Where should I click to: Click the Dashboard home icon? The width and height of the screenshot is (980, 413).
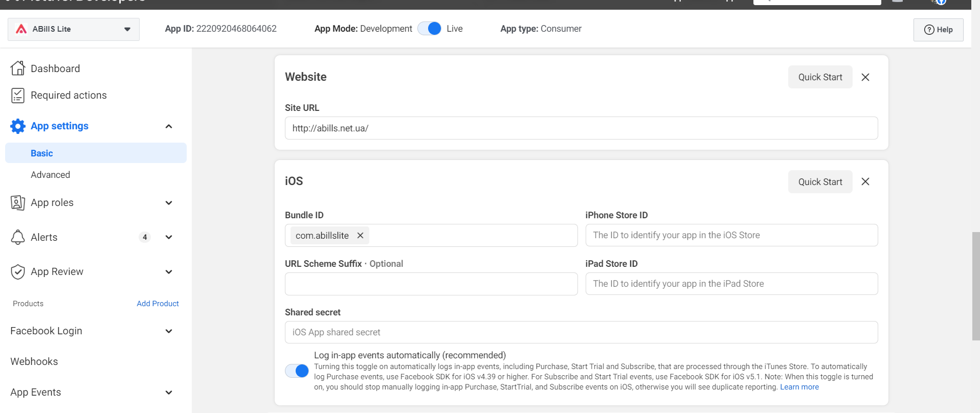(x=18, y=68)
